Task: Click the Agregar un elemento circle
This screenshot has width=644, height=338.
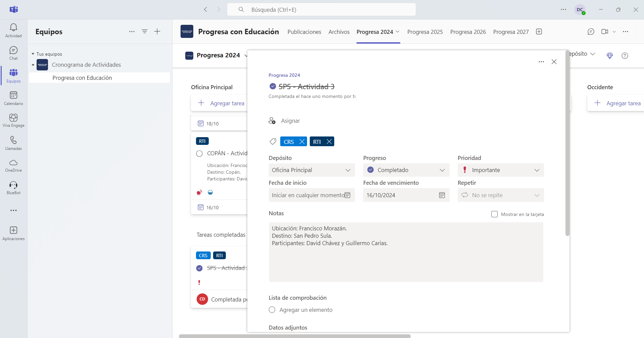Action: (x=272, y=310)
